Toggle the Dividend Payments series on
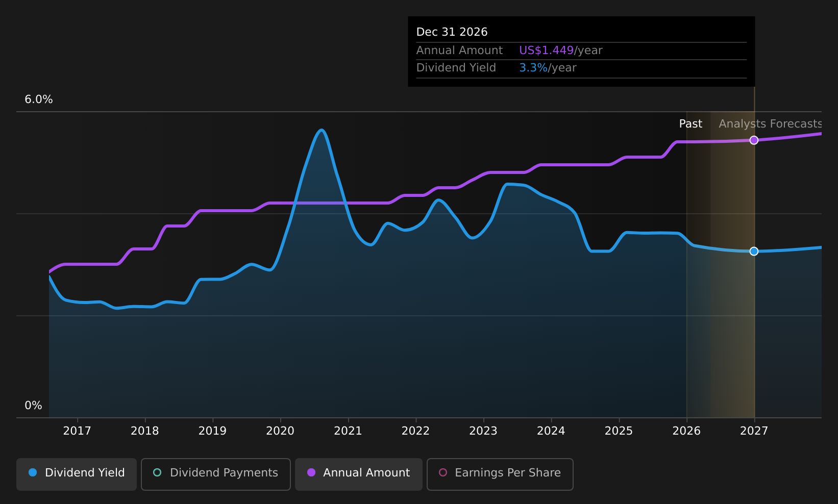This screenshot has height=504, width=838. [216, 474]
